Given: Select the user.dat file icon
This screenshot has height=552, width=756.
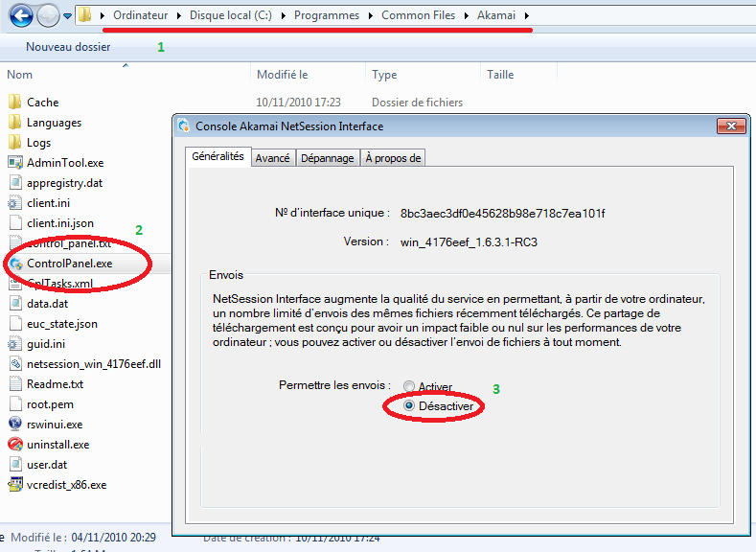Looking at the screenshot, I should pyautogui.click(x=15, y=464).
